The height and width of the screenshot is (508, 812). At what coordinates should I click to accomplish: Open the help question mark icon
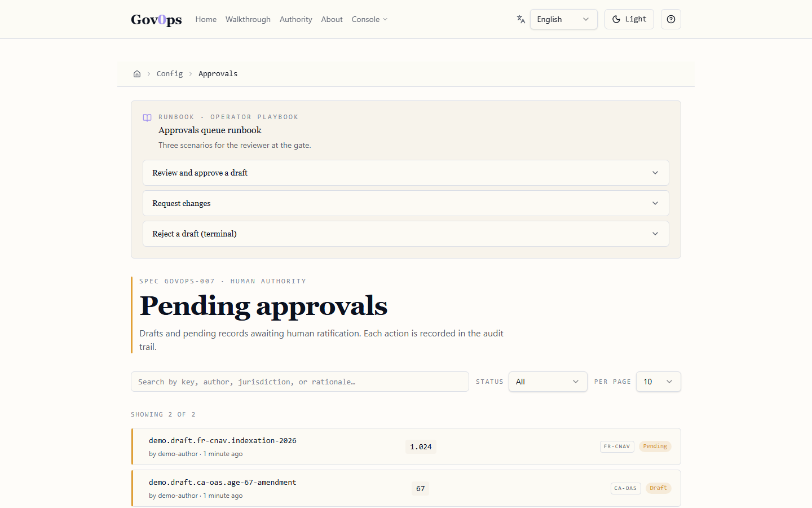pyautogui.click(x=671, y=19)
